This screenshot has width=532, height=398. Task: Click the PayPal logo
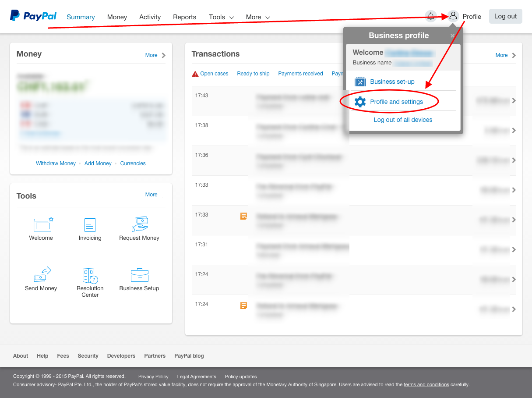point(33,16)
